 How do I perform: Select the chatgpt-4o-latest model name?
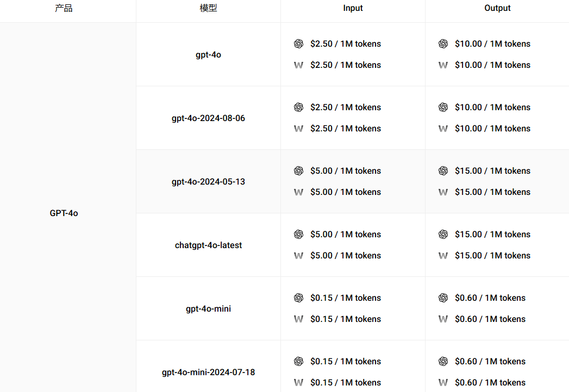click(208, 245)
